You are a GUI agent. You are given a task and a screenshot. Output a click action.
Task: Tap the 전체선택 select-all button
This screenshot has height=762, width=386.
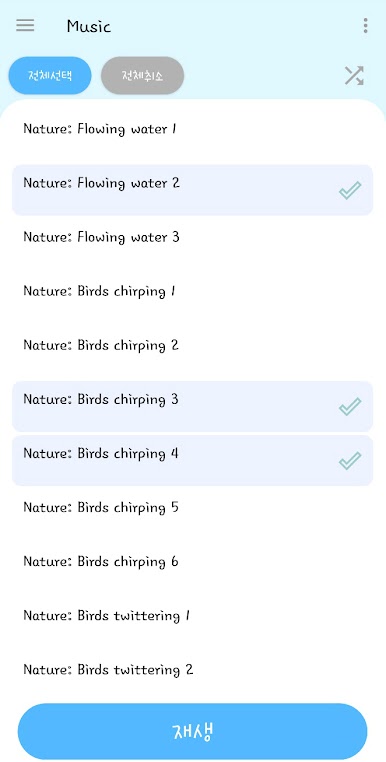[50, 75]
